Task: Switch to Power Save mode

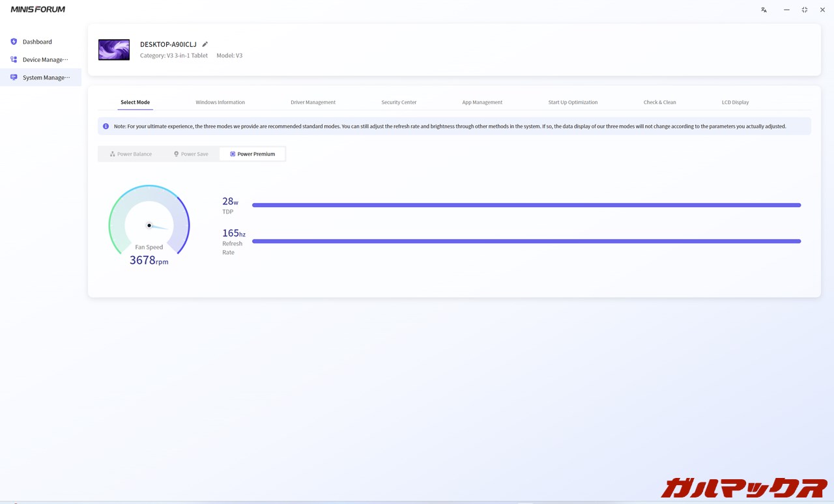Action: [191, 154]
